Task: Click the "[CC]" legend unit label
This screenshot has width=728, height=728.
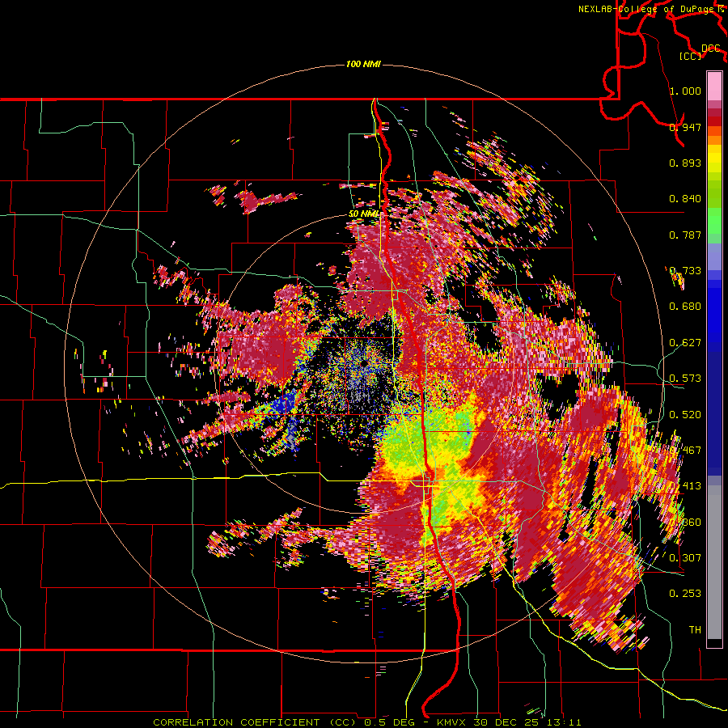Action: 691,56
